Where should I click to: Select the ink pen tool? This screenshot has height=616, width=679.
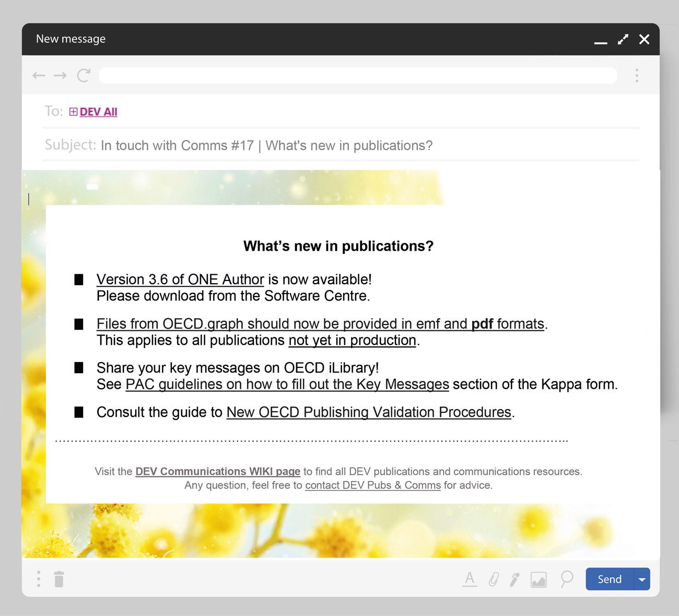514,579
